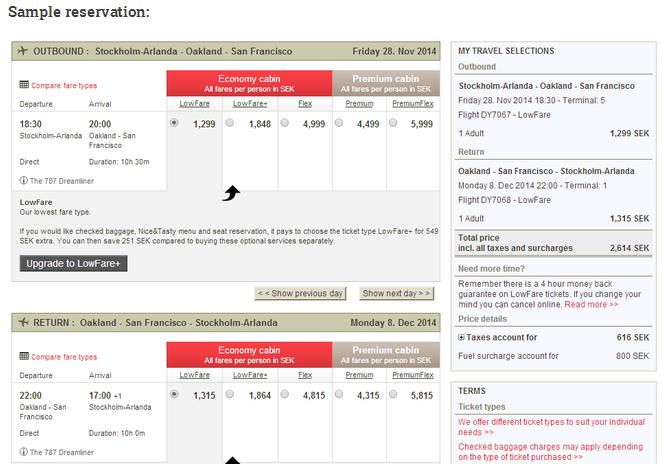Click the return 787 Dreamliner info icon
668x475 pixels.
pos(23,452)
